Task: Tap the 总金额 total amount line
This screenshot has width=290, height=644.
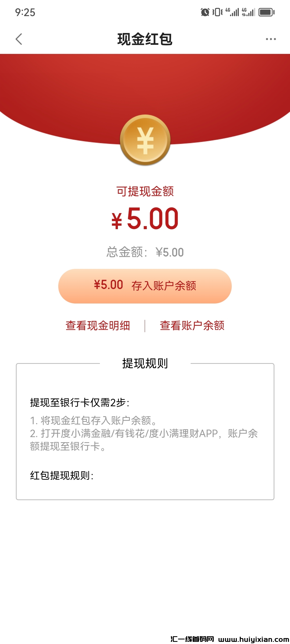Action: 145,252
